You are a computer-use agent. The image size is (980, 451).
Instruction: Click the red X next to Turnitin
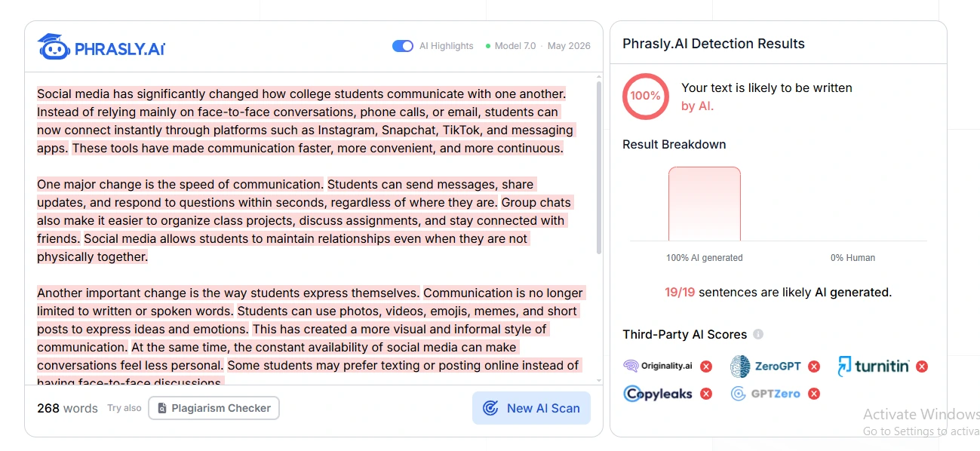(x=922, y=367)
